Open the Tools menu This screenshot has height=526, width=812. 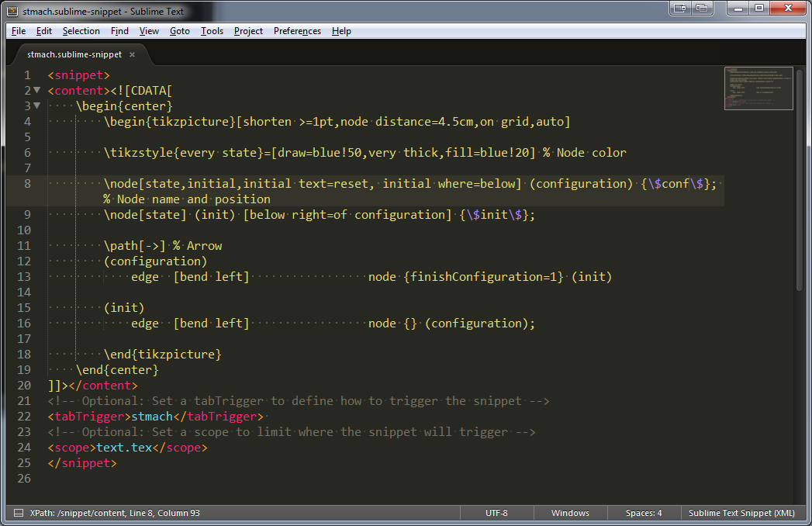click(x=212, y=31)
